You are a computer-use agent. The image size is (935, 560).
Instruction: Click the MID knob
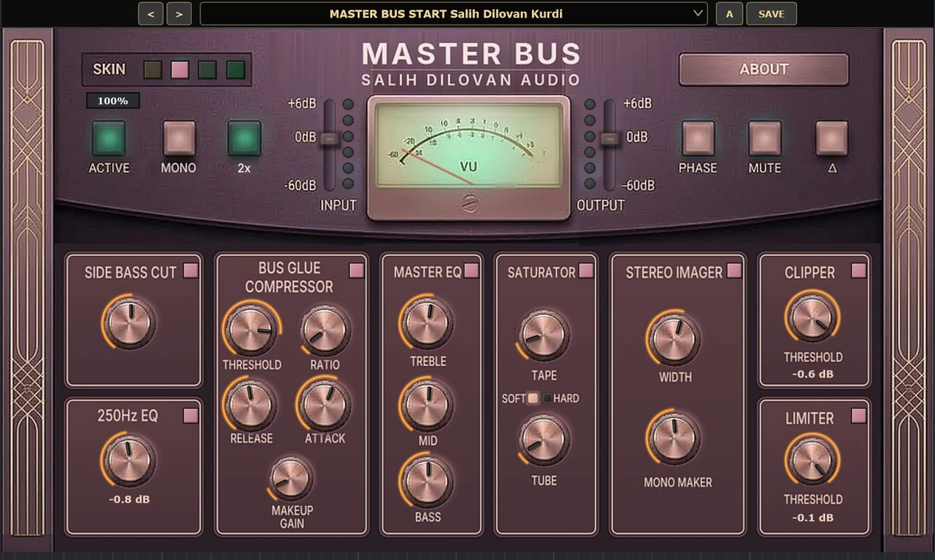[x=427, y=404]
